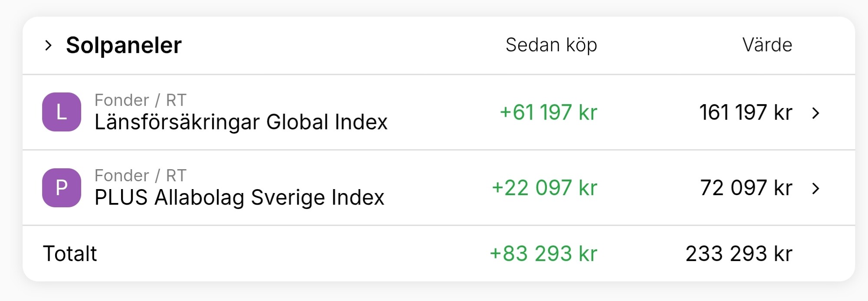
Task: Click the purple P fund icon
Action: tap(62, 187)
